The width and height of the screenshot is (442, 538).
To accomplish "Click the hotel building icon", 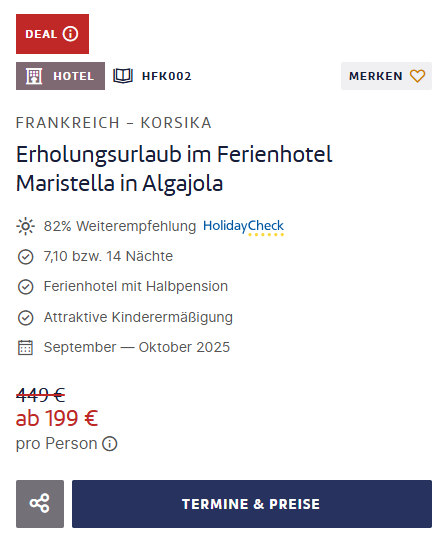I will coord(34,76).
